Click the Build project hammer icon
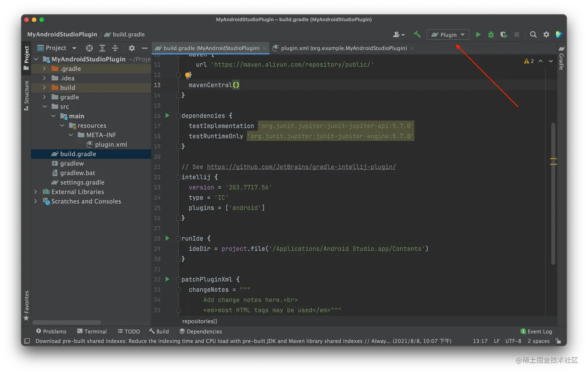 (x=417, y=35)
